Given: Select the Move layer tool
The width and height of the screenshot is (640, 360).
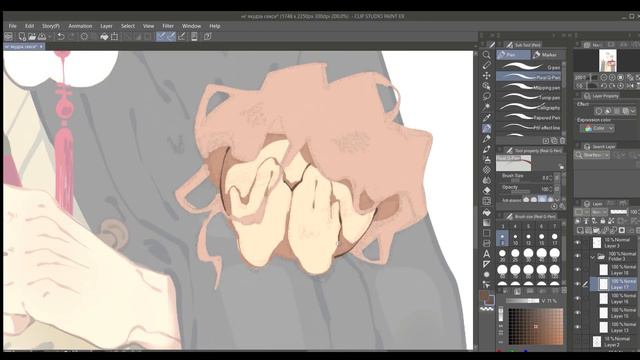Looking at the screenshot, I should click(487, 76).
